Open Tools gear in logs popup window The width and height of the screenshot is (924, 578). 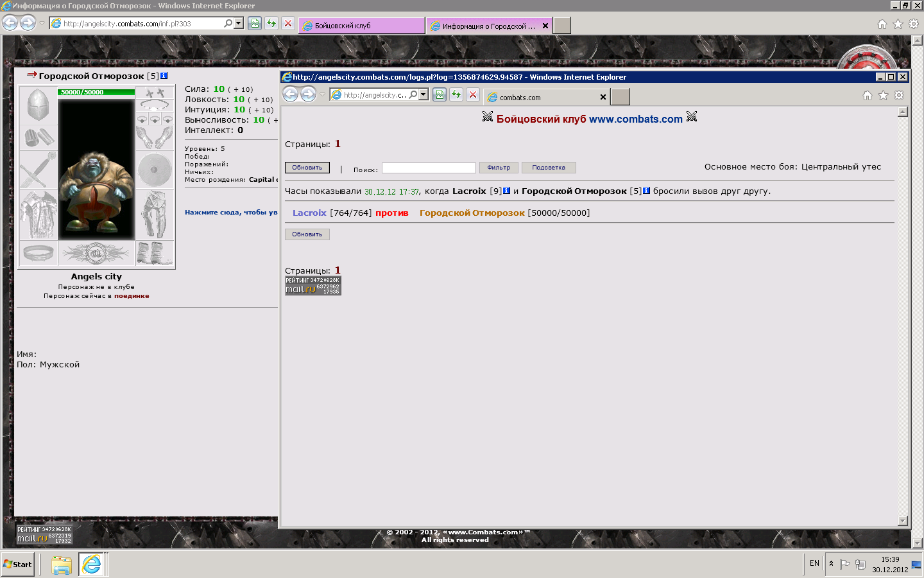899,96
